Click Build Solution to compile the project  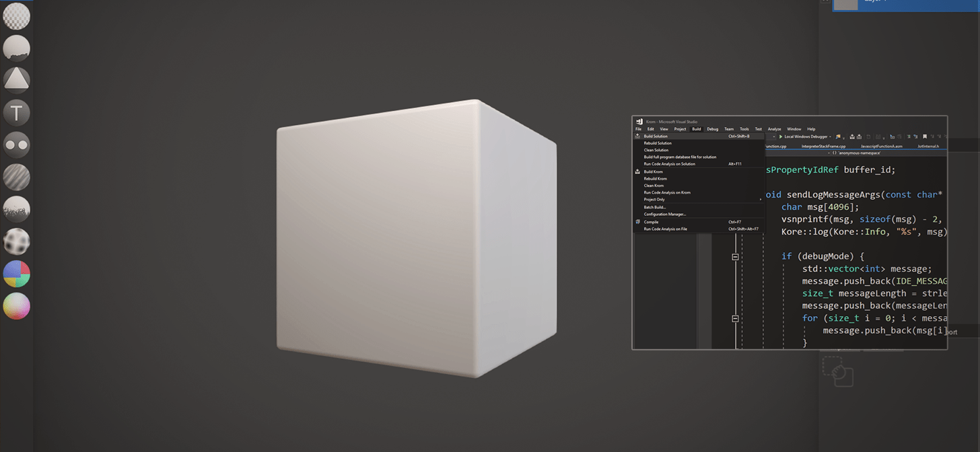tap(656, 136)
